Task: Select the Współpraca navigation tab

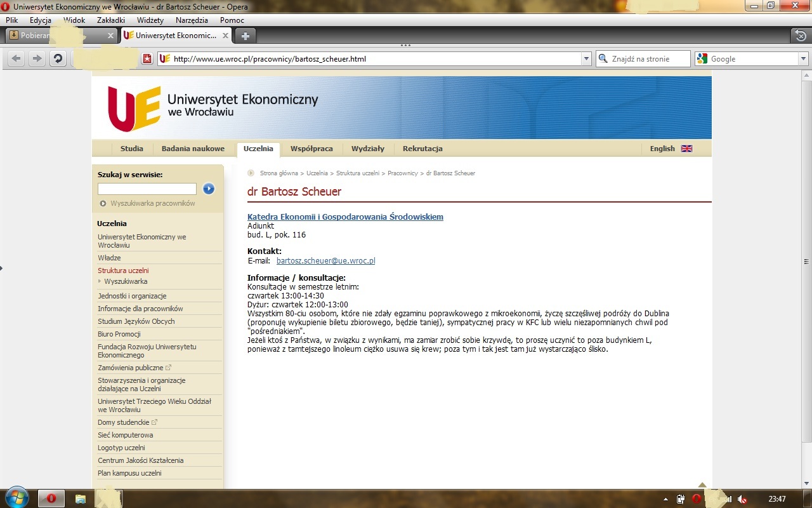Action: pos(311,149)
